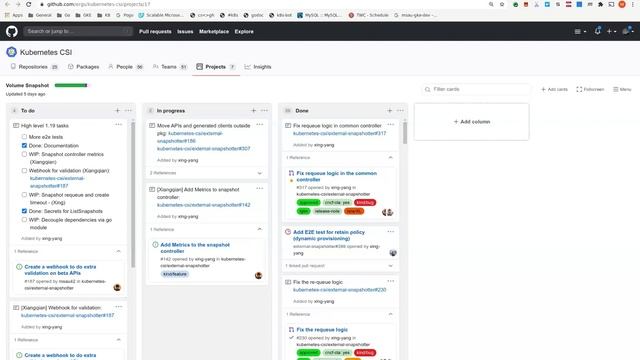Uncheck Done: Documentation checkbox
640x360 pixels.
24,145
